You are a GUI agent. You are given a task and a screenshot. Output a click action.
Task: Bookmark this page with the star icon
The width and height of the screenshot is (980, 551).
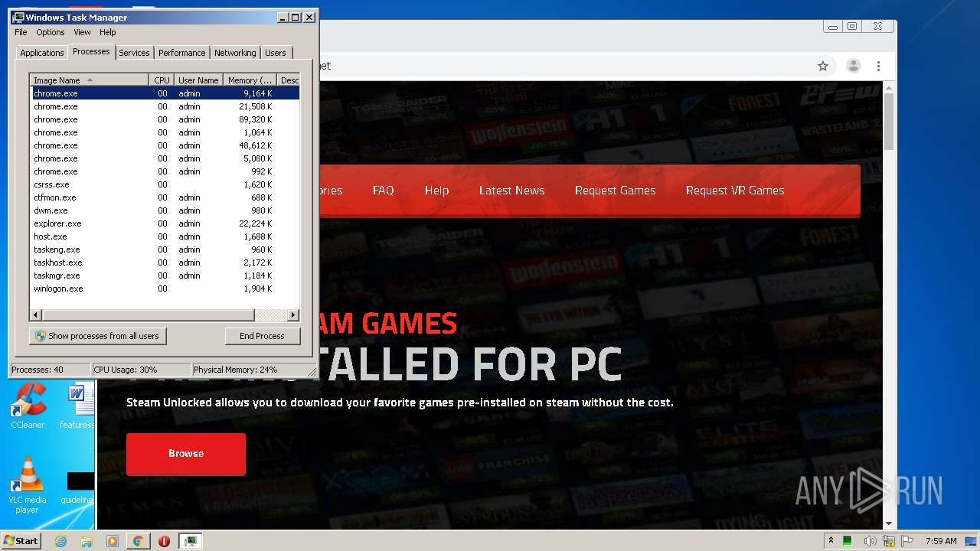click(823, 66)
